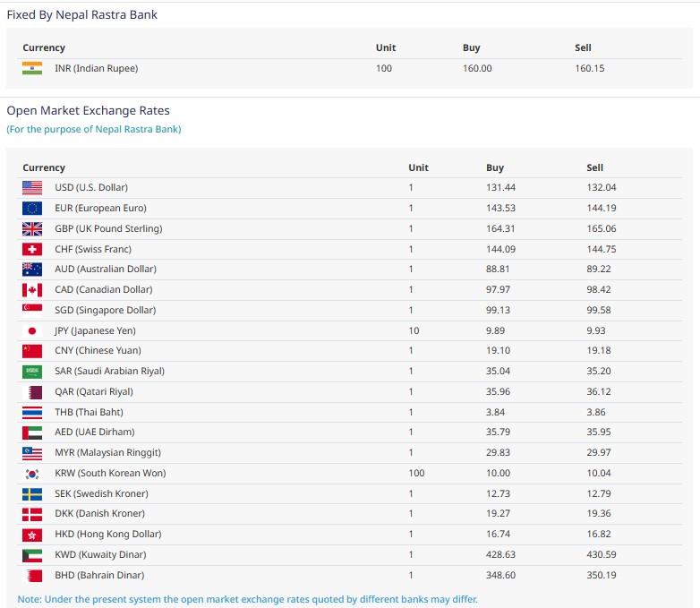Screen dimensions: 700x608
Task: Click the note about open market exchange rates
Action: pyautogui.click(x=247, y=599)
